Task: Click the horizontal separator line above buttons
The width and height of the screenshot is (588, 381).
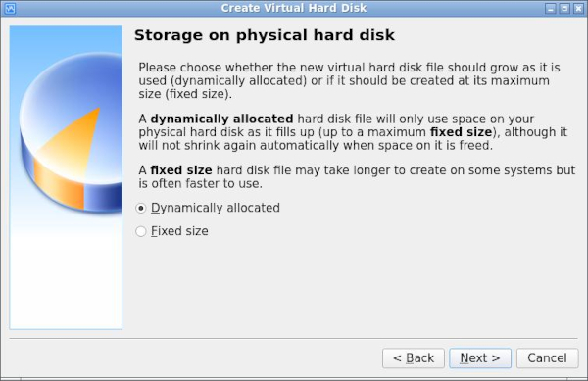Action: click(294, 338)
